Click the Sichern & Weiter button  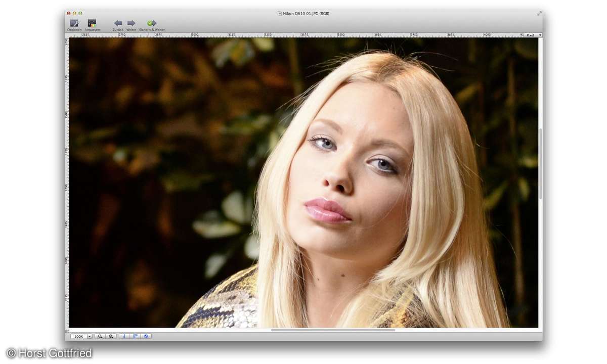click(x=152, y=25)
